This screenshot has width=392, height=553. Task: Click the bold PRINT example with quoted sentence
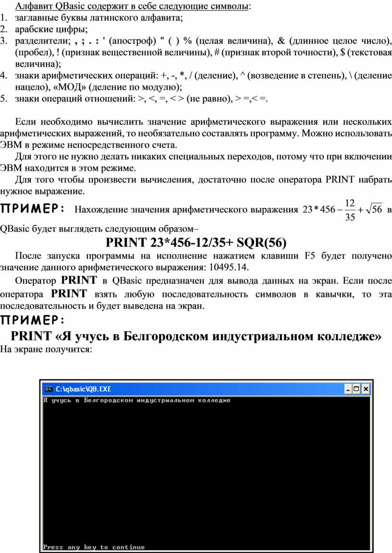(x=196, y=336)
